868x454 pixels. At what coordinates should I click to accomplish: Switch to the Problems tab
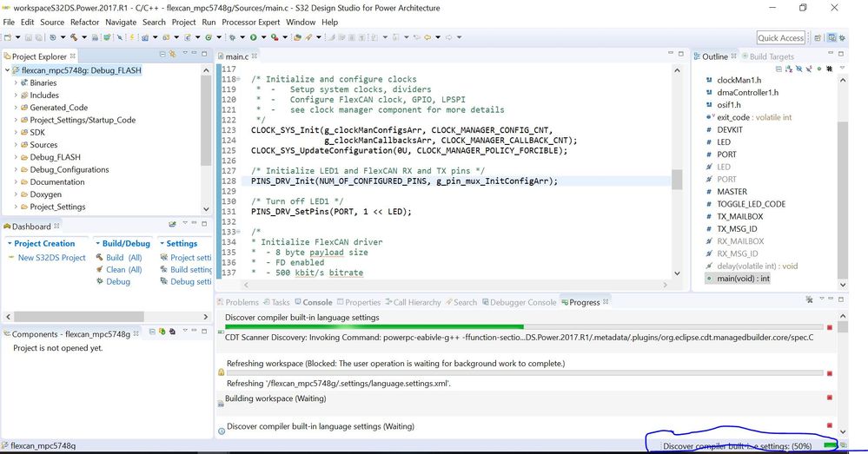click(x=238, y=302)
